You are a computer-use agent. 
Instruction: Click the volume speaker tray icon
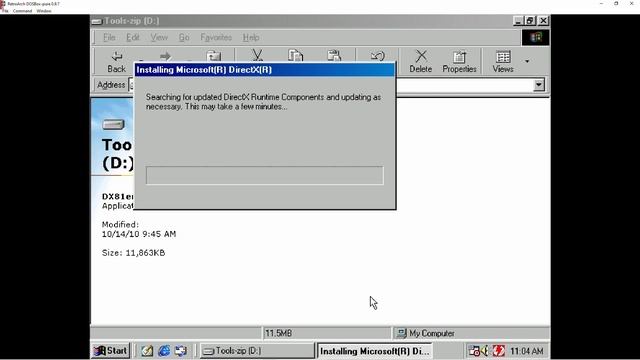click(485, 351)
